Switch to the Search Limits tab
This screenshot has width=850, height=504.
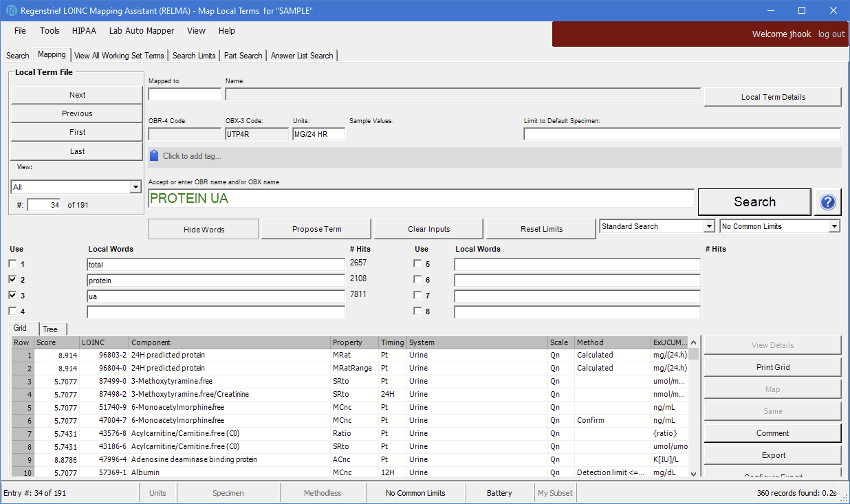tap(194, 56)
